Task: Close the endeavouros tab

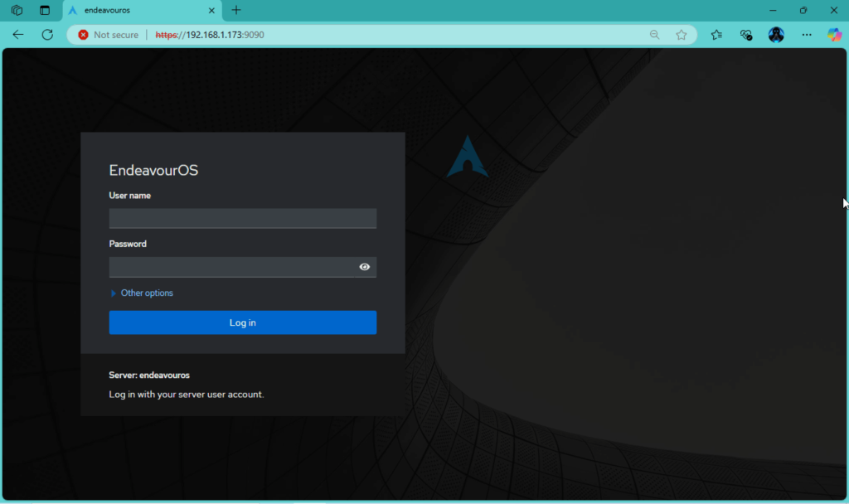Action: coord(211,10)
